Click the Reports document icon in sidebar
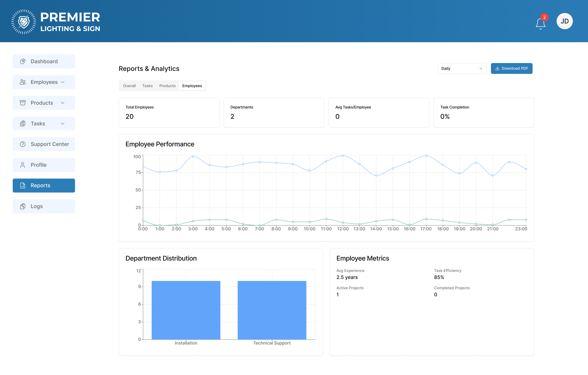Image resolution: width=588 pixels, height=375 pixels. click(x=23, y=186)
